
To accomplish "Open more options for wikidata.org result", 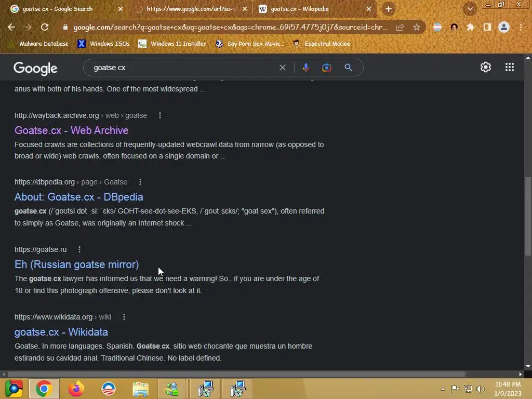I will pos(124,317).
